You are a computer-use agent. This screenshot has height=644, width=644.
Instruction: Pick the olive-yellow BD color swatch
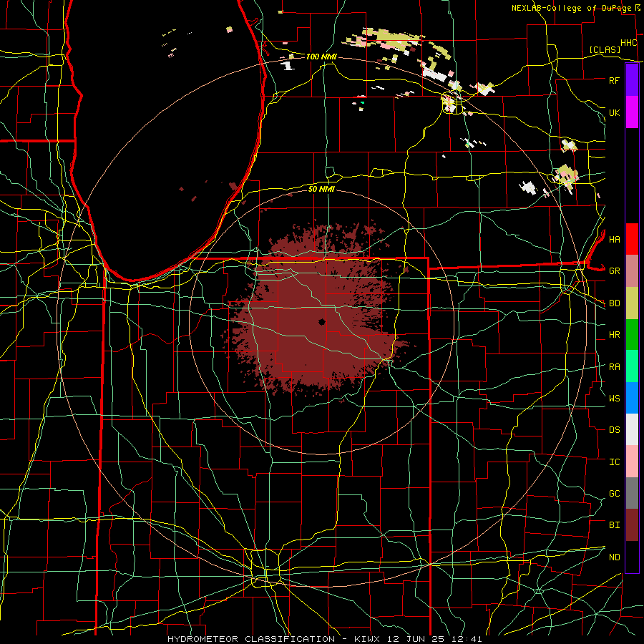(x=632, y=303)
